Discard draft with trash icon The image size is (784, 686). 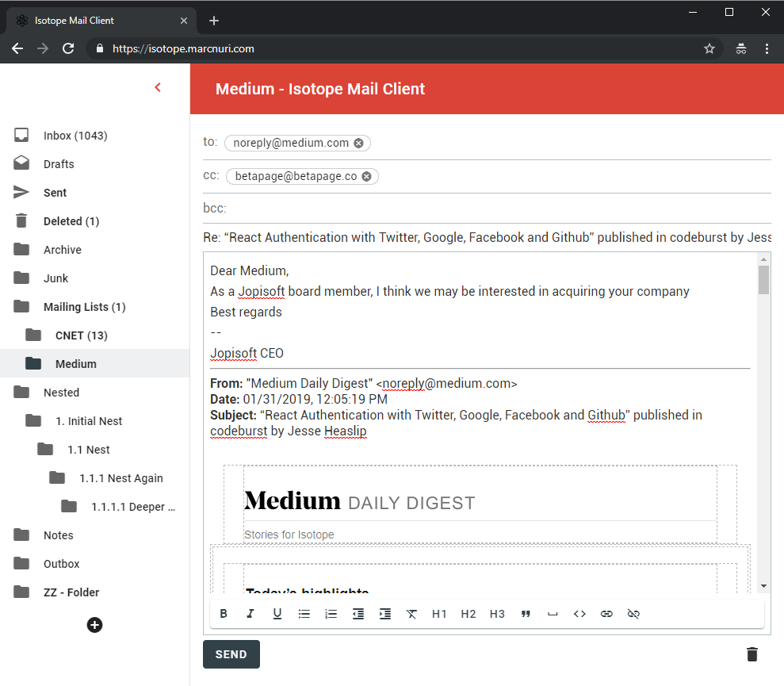click(752, 654)
